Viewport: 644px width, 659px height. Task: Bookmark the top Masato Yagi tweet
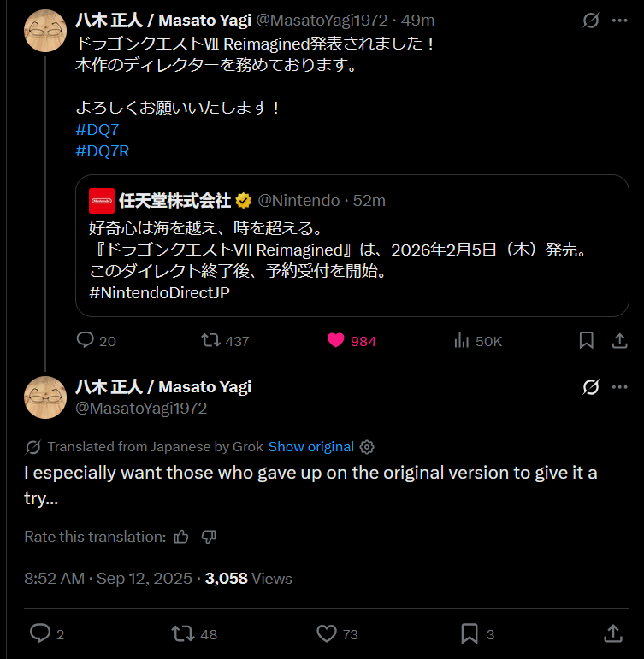coord(587,340)
